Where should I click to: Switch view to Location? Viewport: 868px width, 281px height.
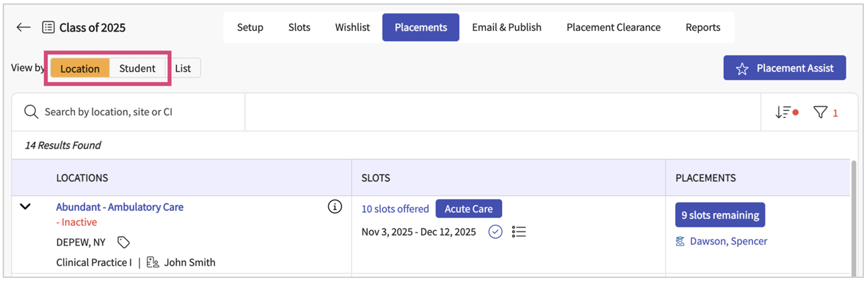(80, 68)
